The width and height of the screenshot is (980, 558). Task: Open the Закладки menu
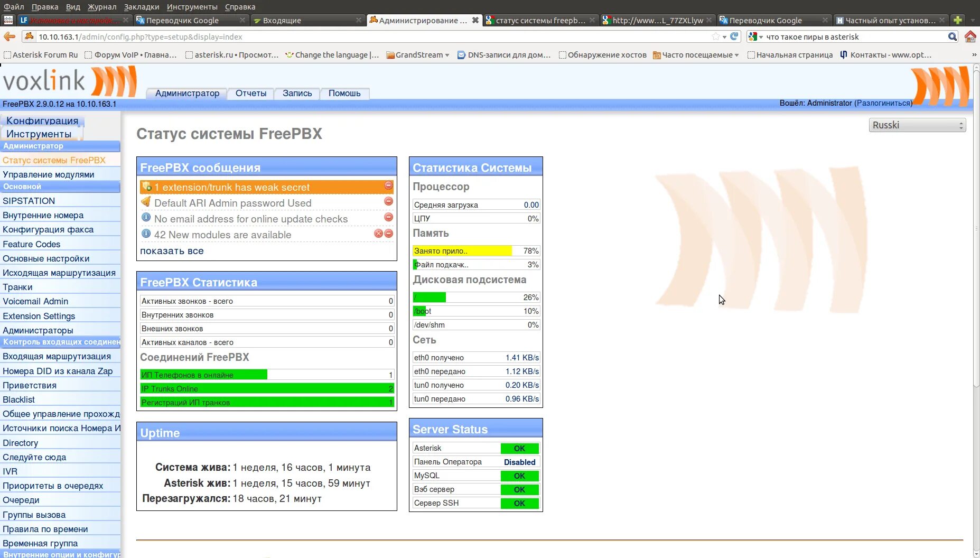point(142,7)
